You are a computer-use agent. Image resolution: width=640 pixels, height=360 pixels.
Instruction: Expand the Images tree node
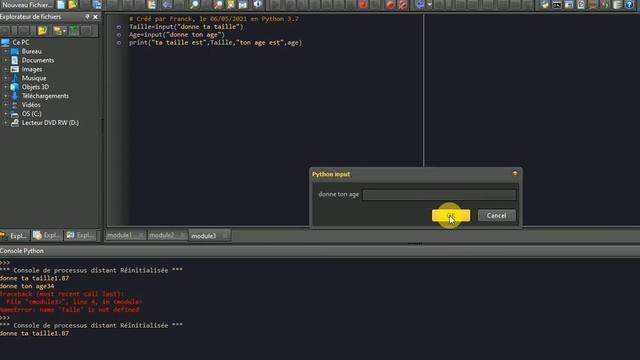pyautogui.click(x=6, y=69)
